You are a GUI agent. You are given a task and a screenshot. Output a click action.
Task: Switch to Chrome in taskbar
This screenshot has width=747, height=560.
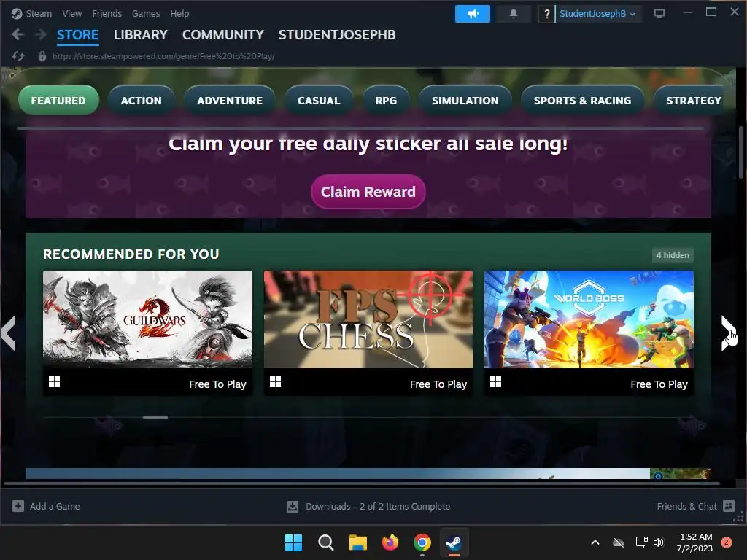coord(422,542)
